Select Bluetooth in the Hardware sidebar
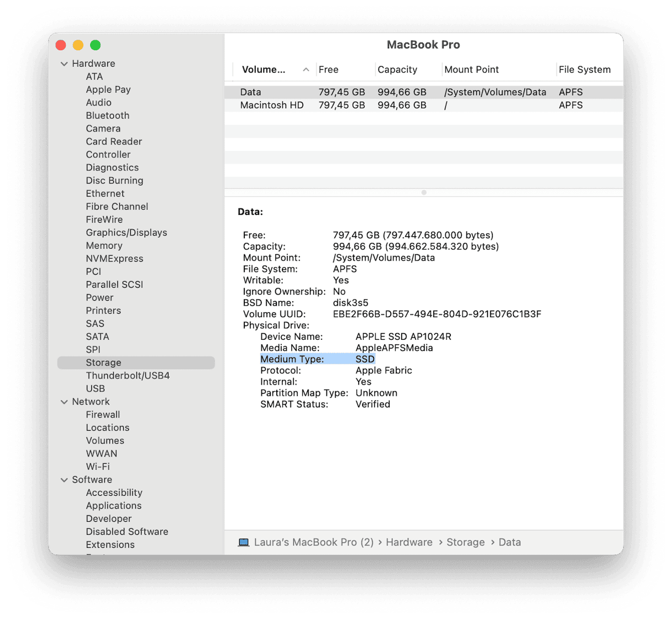 pyautogui.click(x=107, y=115)
